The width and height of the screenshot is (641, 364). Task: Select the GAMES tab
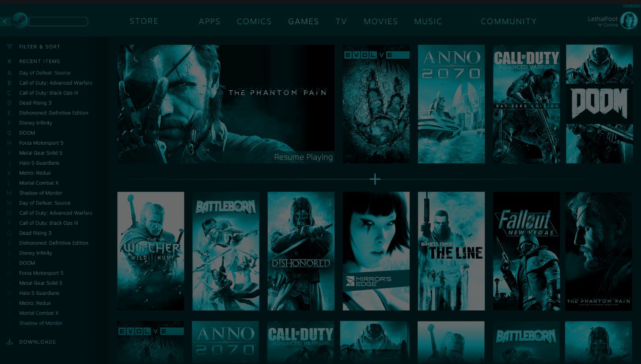coord(303,21)
